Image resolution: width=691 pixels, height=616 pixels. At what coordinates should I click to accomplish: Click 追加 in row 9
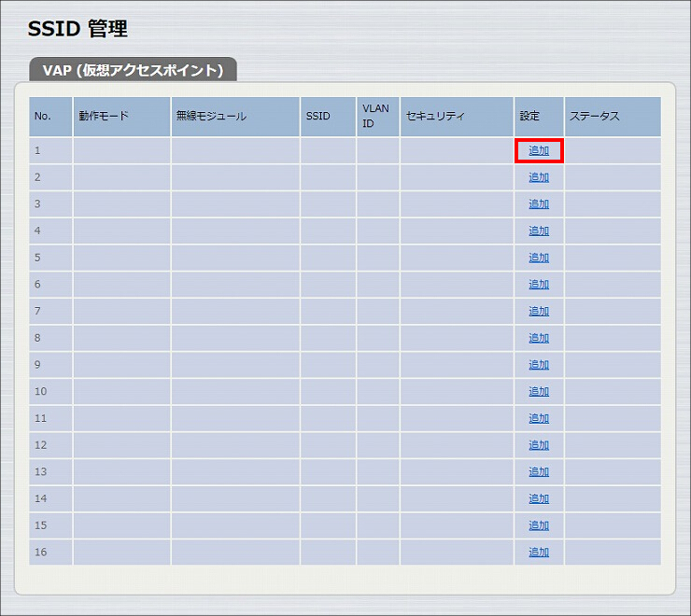coord(539,365)
